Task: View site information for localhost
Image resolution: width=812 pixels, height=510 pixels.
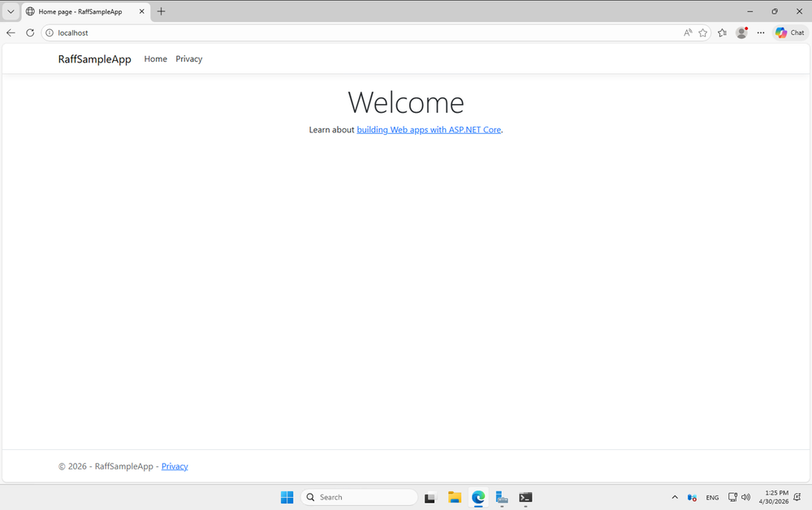Action: coord(50,32)
